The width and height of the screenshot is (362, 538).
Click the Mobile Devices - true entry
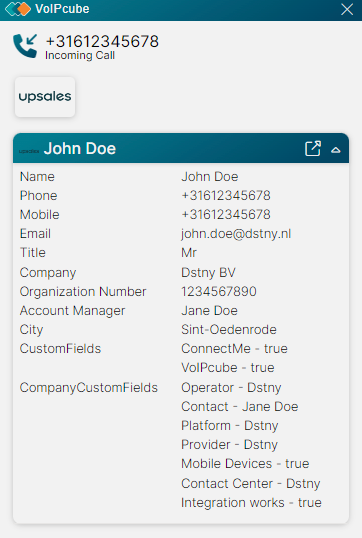(x=245, y=464)
